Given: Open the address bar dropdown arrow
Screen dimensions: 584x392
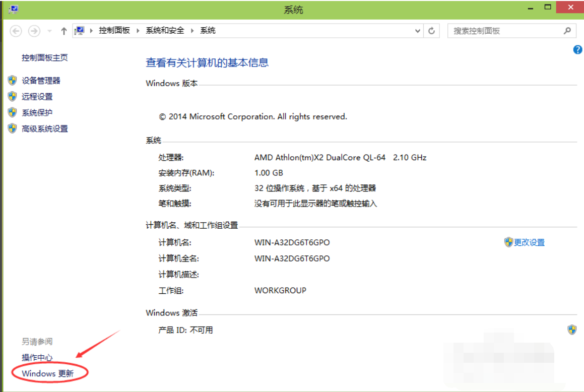Looking at the screenshot, I should click(417, 30).
